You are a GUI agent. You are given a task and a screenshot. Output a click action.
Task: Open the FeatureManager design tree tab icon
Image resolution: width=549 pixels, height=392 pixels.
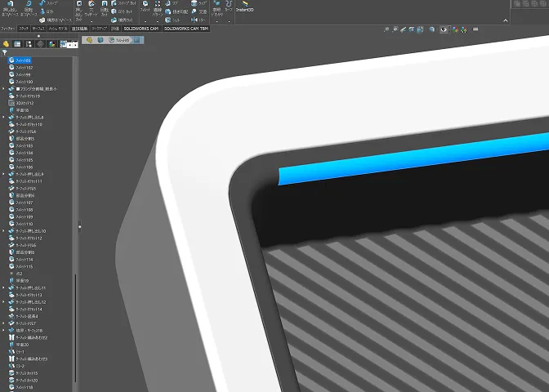click(7, 43)
